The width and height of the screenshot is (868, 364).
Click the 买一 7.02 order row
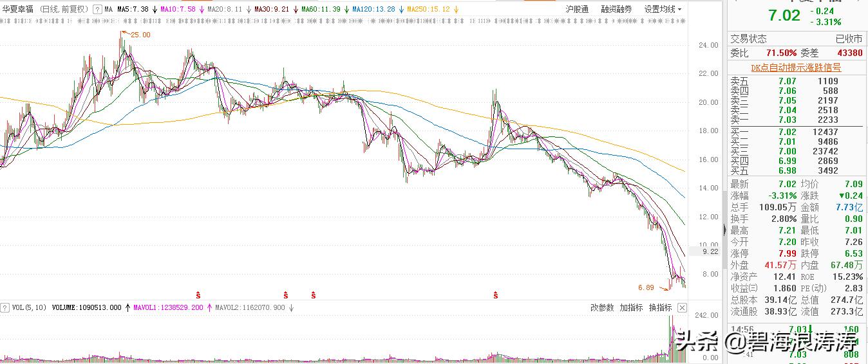point(796,132)
